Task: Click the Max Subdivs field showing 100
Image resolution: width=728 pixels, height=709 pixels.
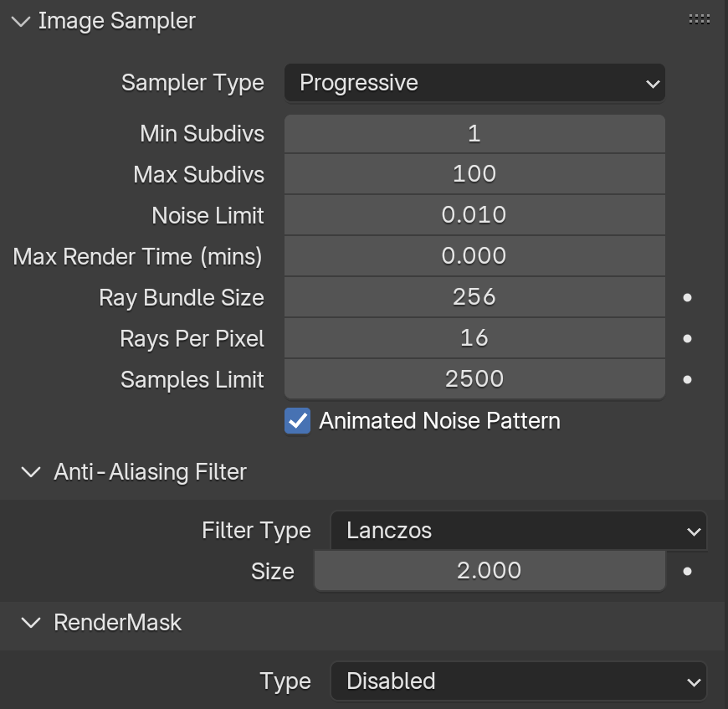Action: pyautogui.click(x=474, y=174)
